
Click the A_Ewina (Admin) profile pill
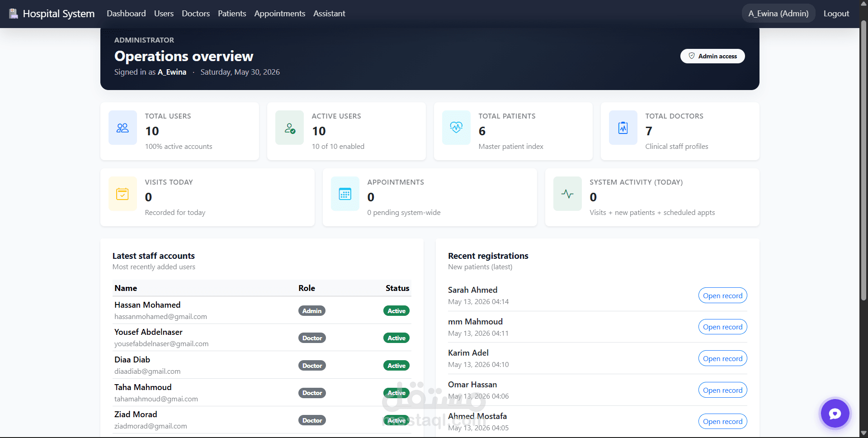778,14
